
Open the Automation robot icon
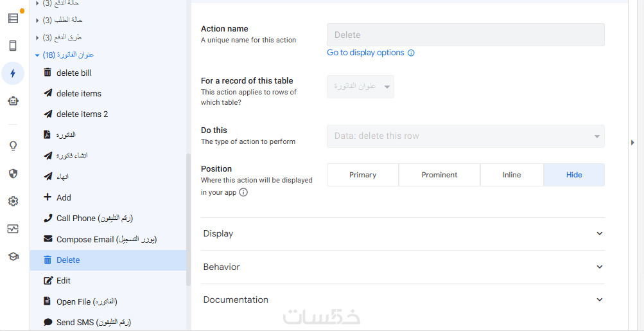point(13,101)
